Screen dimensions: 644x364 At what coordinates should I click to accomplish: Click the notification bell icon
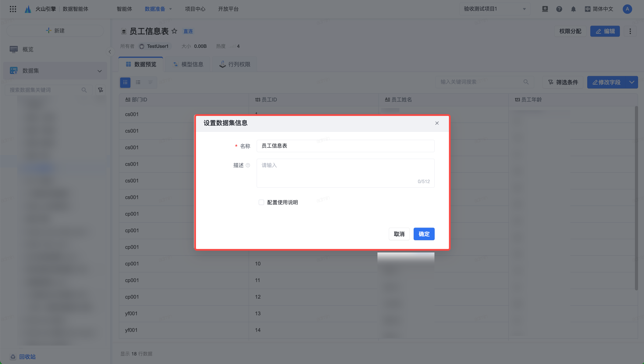pyautogui.click(x=573, y=9)
